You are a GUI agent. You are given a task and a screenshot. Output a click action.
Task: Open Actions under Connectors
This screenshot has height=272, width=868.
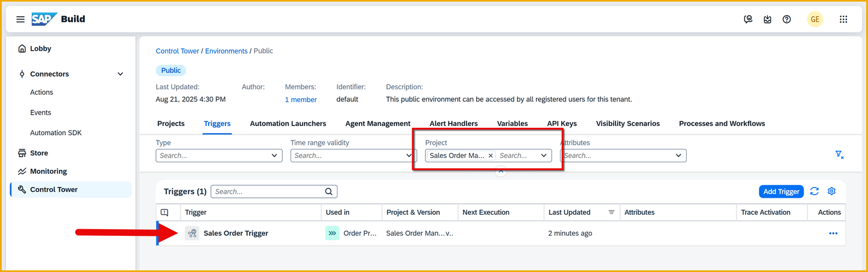[x=42, y=92]
